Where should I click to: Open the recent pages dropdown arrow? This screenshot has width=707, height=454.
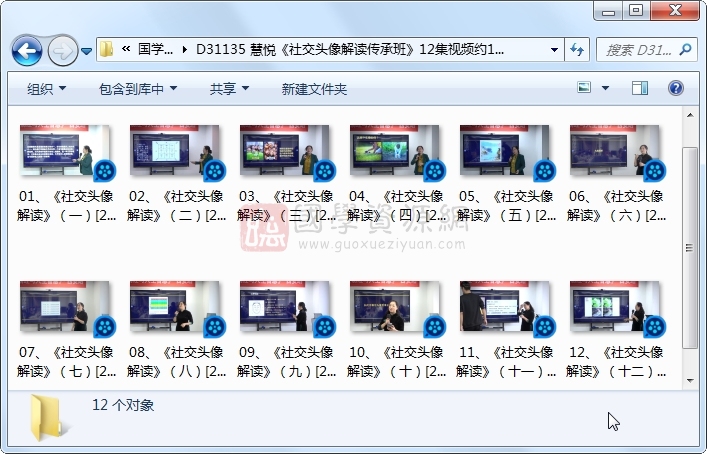coord(87,51)
